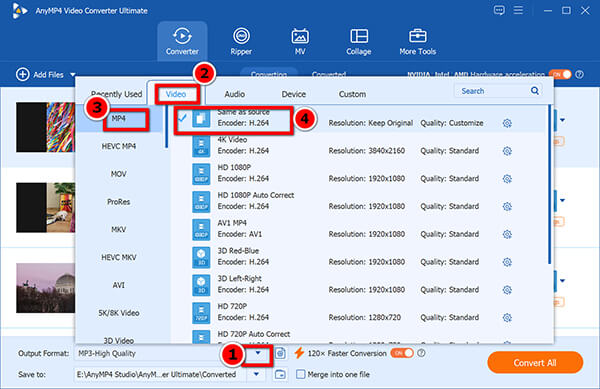This screenshot has height=389, width=600.
Task: Choose the 4K Video preset icon
Action: pyautogui.click(x=201, y=146)
